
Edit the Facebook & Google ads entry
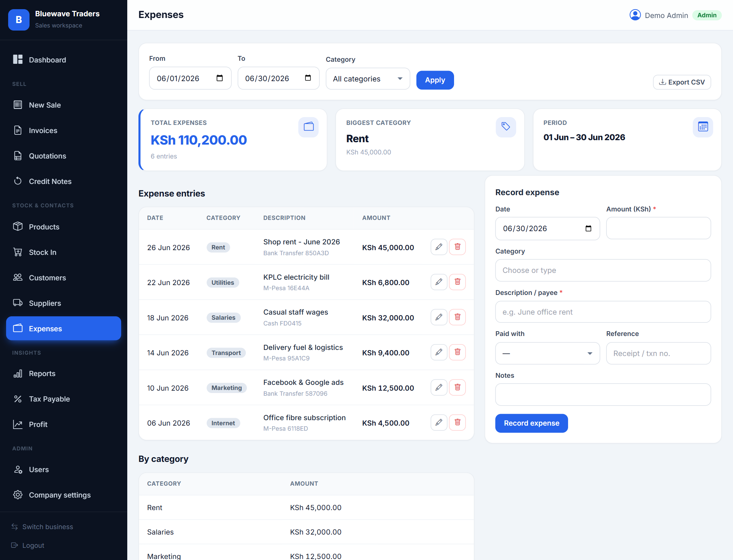coord(439,387)
